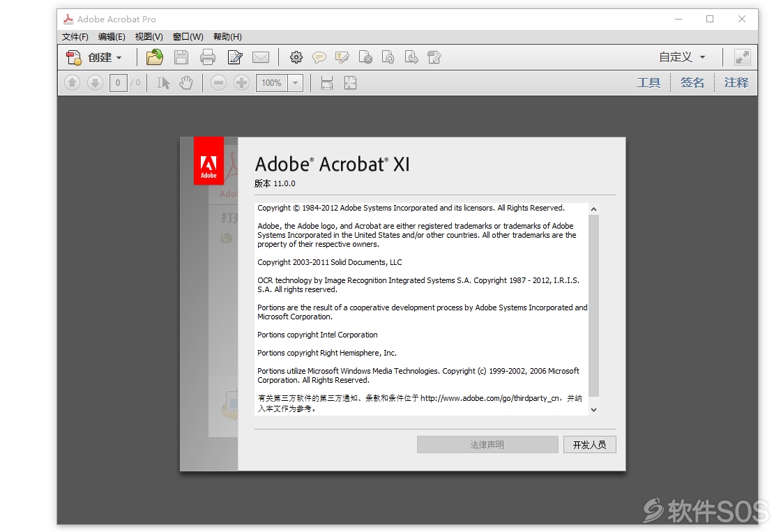Image resolution: width=781 pixels, height=532 pixels.
Task: Click the 'Adobe Acrobat XI' heading
Action: tap(332, 164)
